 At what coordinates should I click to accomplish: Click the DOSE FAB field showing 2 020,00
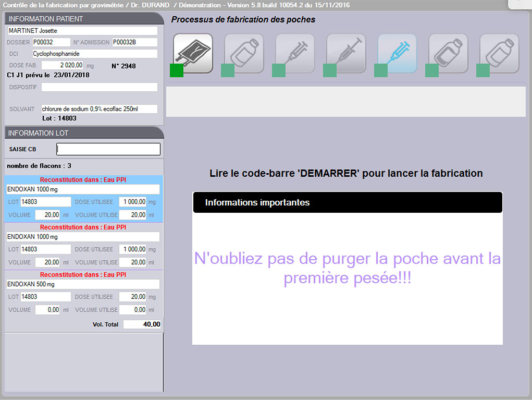[x=63, y=65]
